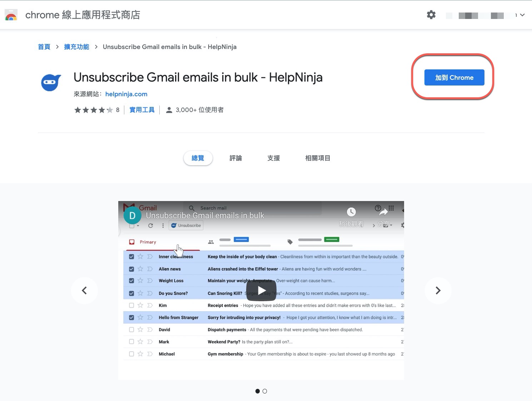Click the Gmail search magnifier icon

click(192, 208)
